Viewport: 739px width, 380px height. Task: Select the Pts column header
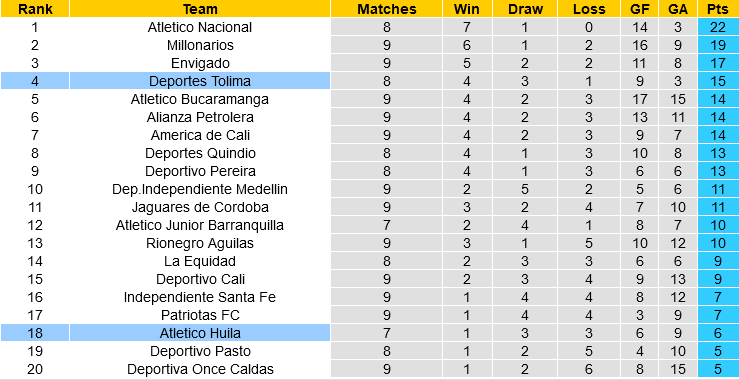pos(718,9)
